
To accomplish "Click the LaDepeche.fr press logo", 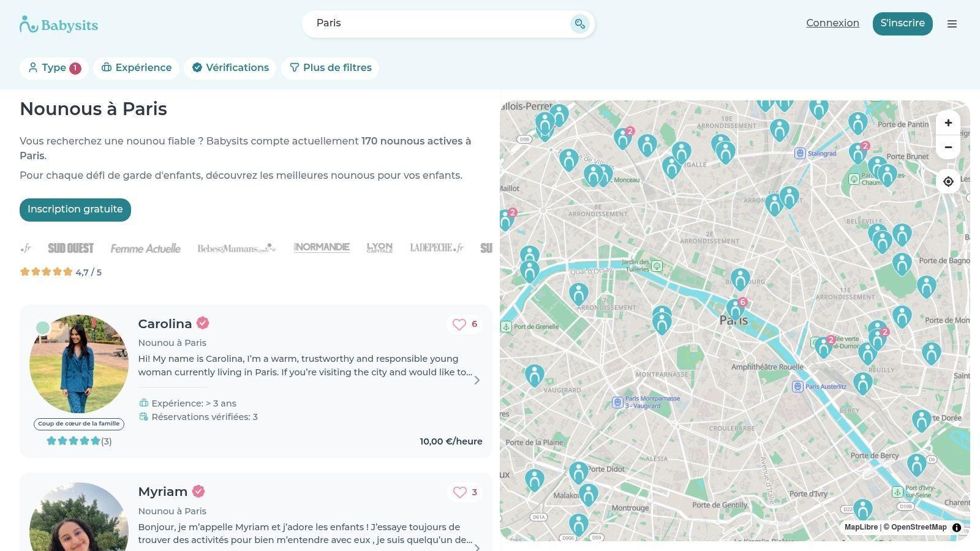I will coord(437,248).
